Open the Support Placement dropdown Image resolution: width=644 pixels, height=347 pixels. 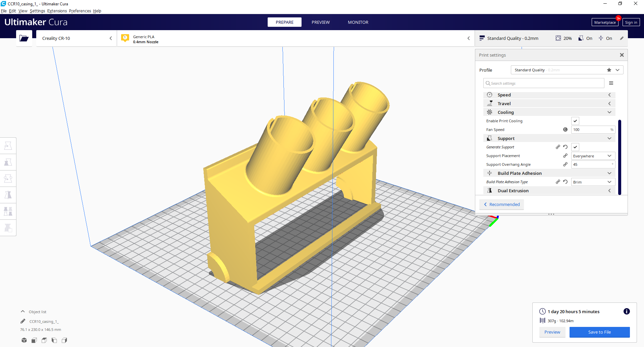[x=593, y=156]
